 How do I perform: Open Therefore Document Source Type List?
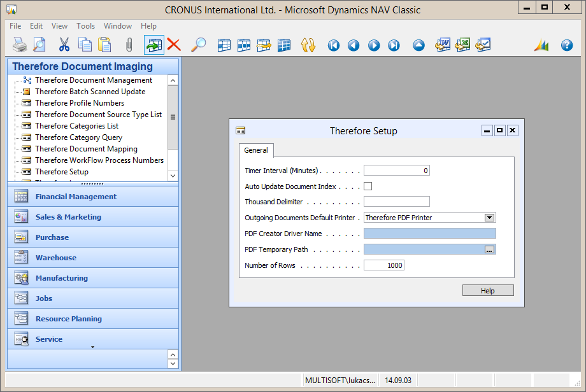coord(98,115)
